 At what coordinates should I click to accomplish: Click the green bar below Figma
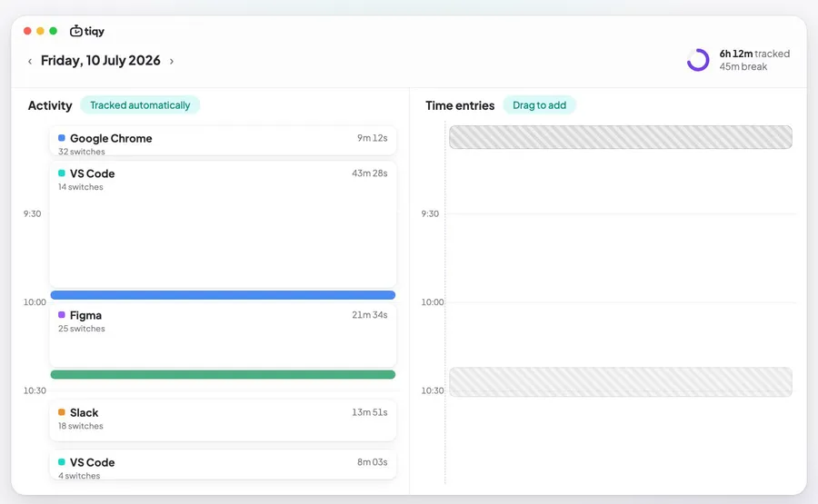pyautogui.click(x=223, y=374)
